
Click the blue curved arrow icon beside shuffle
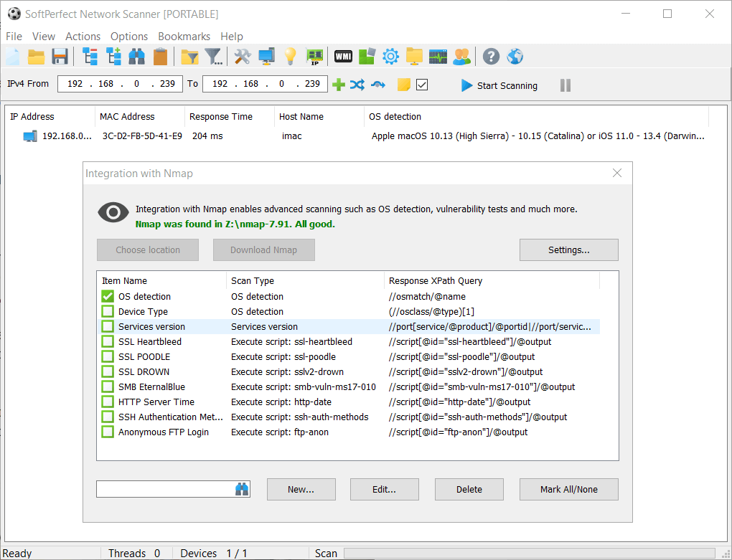(x=378, y=85)
